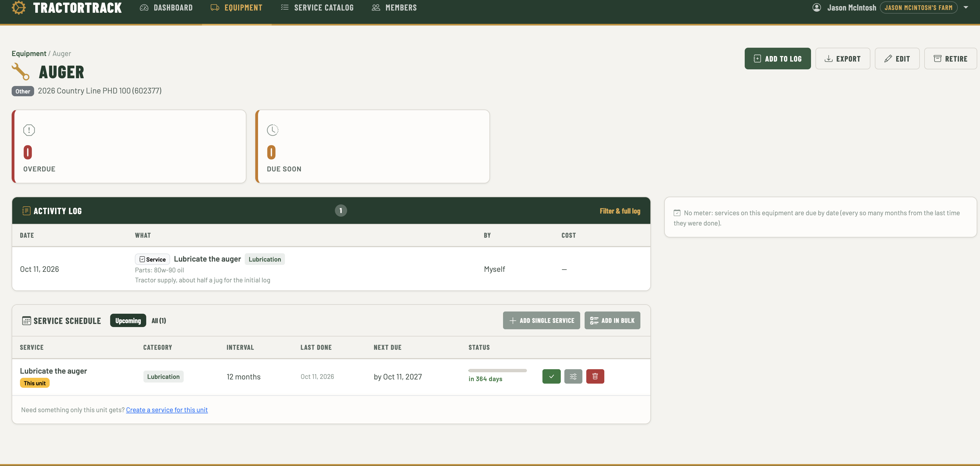Click the in 364 days progress bar

click(x=497, y=371)
